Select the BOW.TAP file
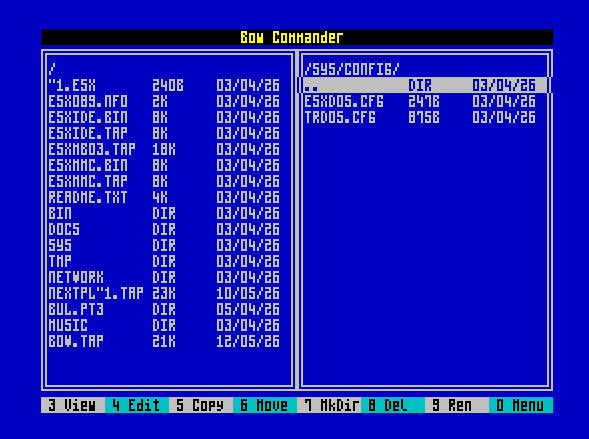Image resolution: width=589 pixels, height=439 pixels. click(169, 341)
